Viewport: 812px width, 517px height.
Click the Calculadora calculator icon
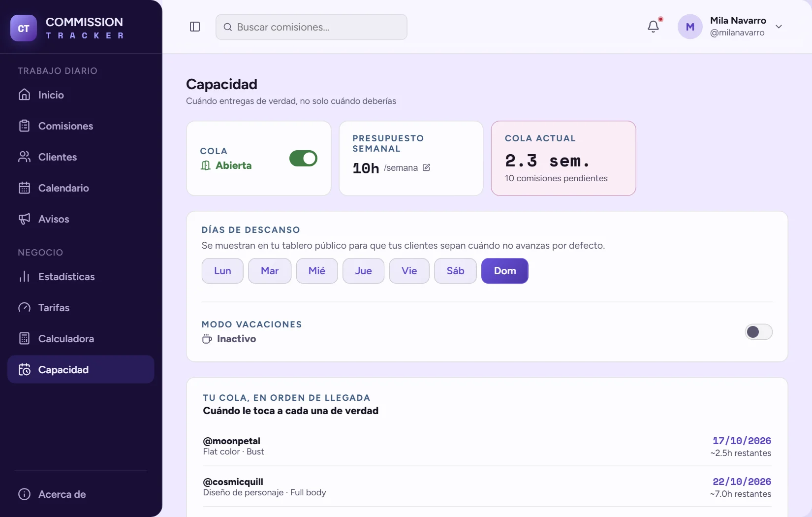(x=24, y=338)
